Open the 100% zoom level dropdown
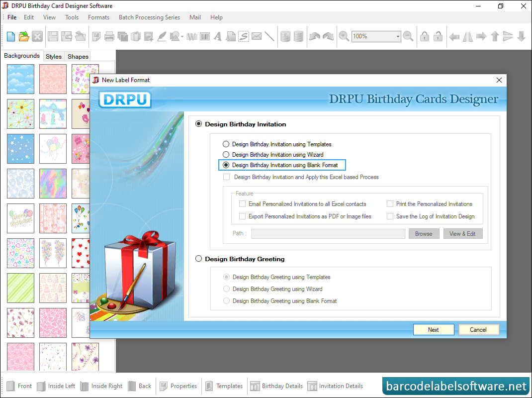The width and height of the screenshot is (532, 398). click(398, 36)
